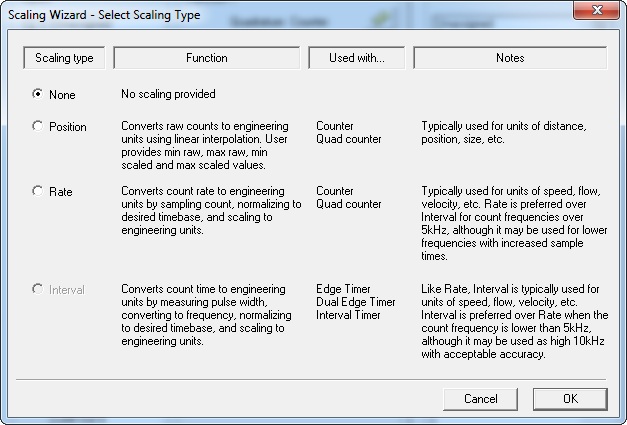Image resolution: width=627 pixels, height=425 pixels.
Task: Click the disabled Interval radio button
Action: pos(38,289)
